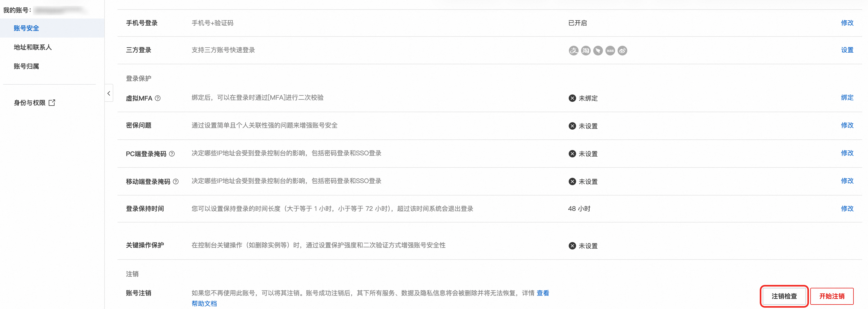Click the 48 小时 login duration value
The image size is (868, 309).
pyautogui.click(x=579, y=208)
